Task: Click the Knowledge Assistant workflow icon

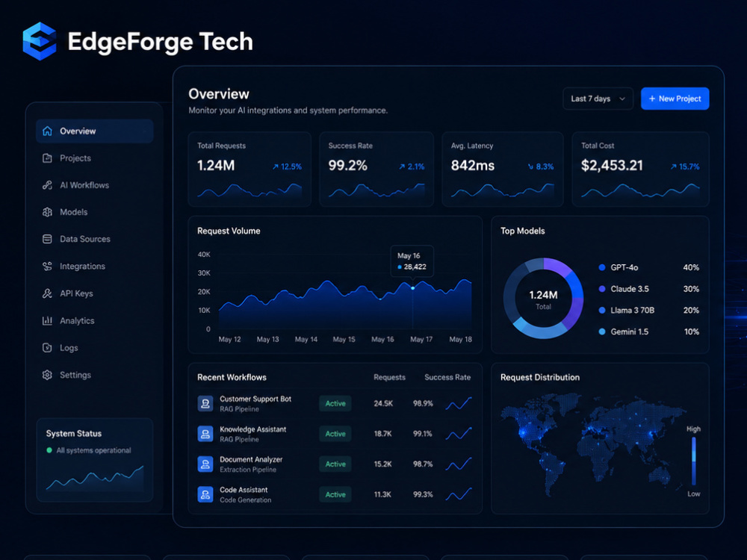Action: pos(205,434)
